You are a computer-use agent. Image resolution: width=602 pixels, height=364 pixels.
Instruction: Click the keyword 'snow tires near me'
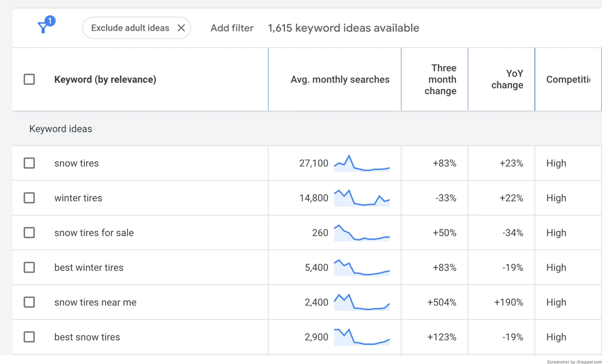[95, 302]
